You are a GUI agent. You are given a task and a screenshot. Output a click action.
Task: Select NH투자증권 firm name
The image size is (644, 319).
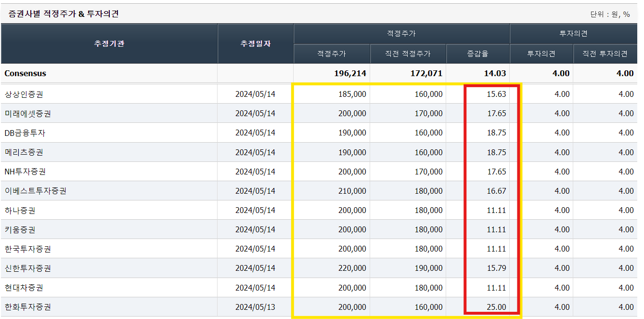click(25, 172)
